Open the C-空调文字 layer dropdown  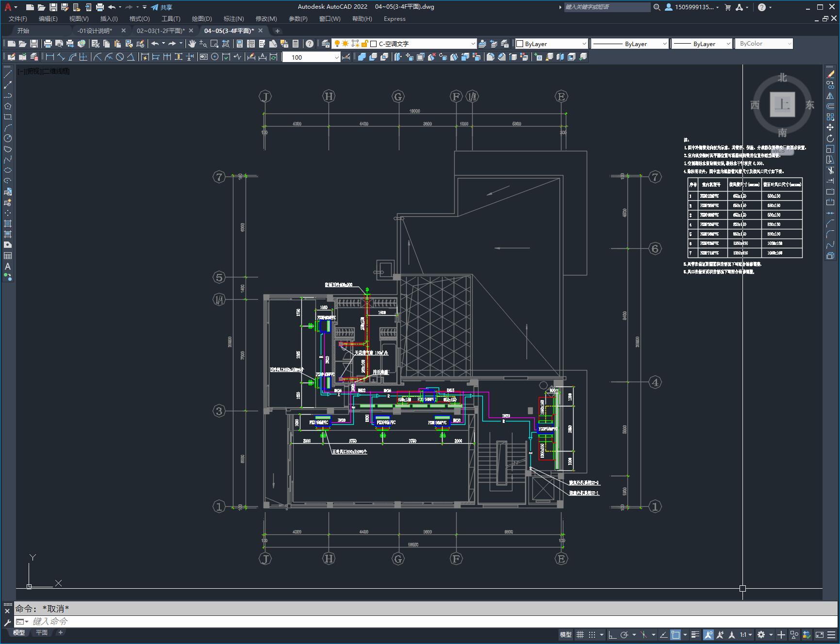[473, 44]
